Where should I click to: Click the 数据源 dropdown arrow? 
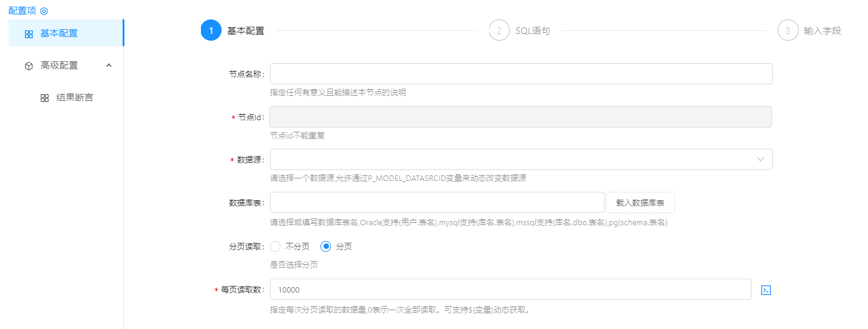click(x=761, y=160)
